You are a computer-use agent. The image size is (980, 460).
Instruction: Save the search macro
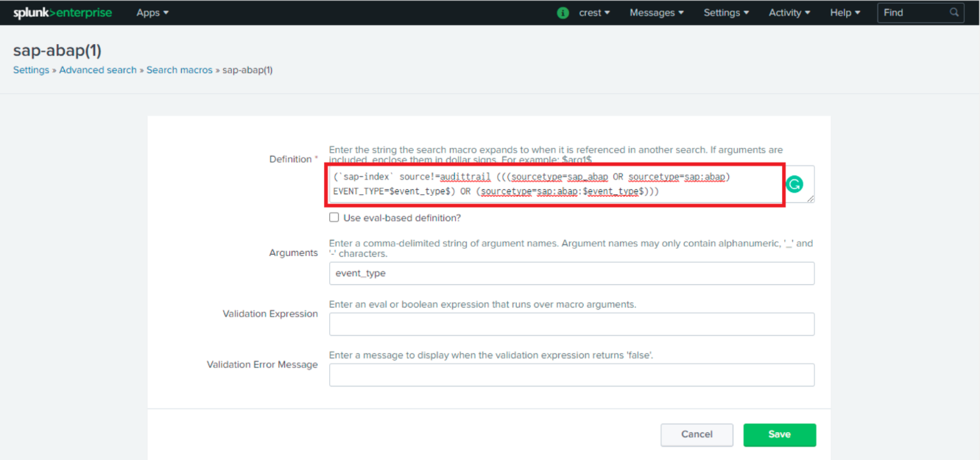[x=779, y=434]
